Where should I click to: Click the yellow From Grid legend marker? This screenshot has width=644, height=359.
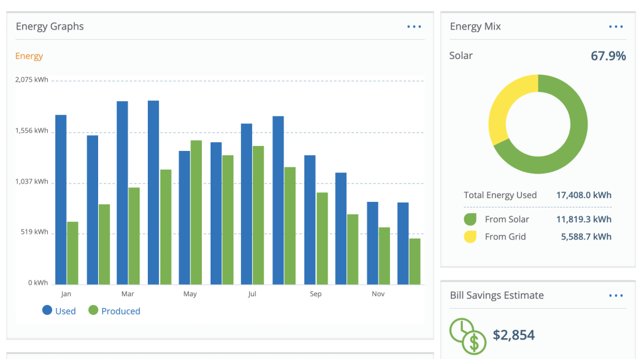point(470,236)
